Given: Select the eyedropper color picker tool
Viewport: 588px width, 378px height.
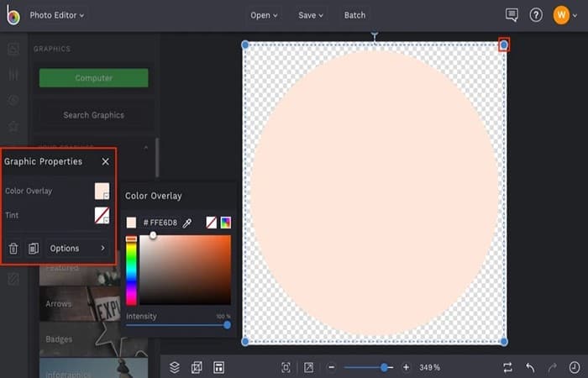Looking at the screenshot, I should 186,223.
